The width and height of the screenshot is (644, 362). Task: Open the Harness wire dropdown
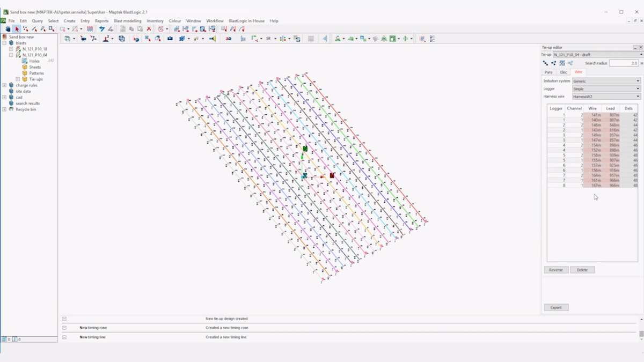pos(606,97)
